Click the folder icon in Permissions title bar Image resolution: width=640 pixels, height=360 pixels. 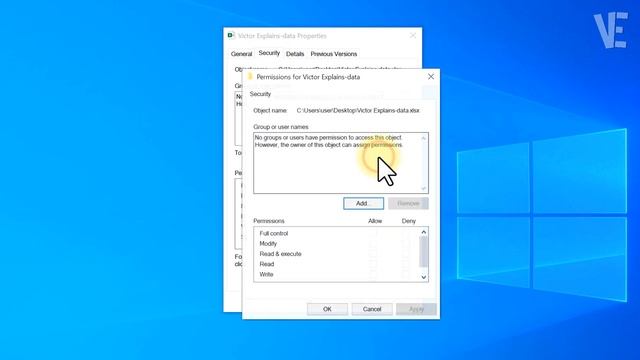[250, 77]
